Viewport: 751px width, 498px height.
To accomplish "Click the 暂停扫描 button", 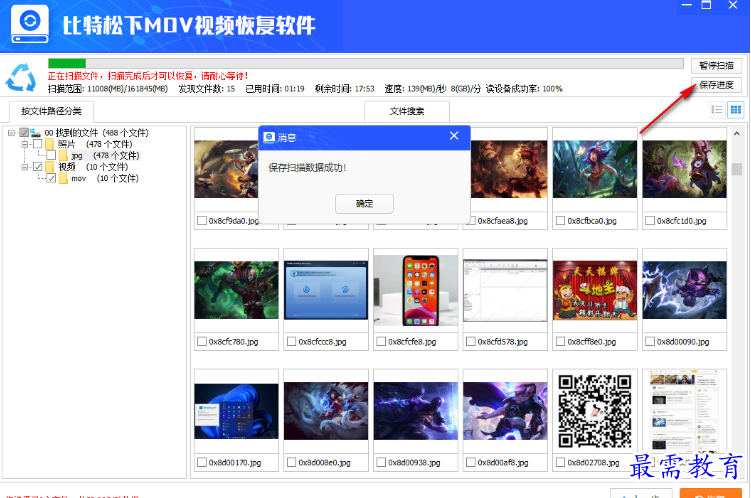I will pyautogui.click(x=717, y=65).
